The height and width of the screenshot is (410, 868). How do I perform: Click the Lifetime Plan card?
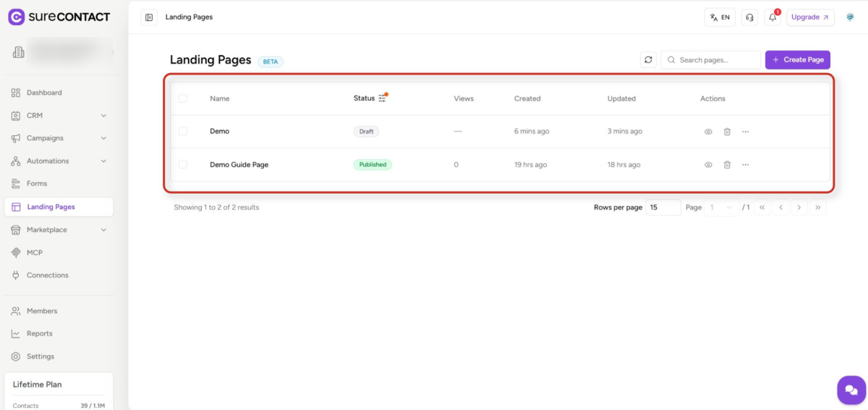pyautogui.click(x=59, y=391)
